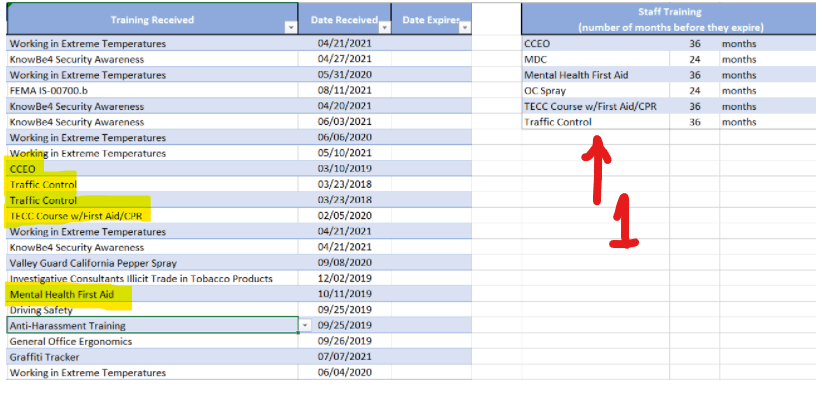Select highlighted TECC Course cell in training list
Image resolution: width=823 pixels, height=398 pixels.
[152, 216]
